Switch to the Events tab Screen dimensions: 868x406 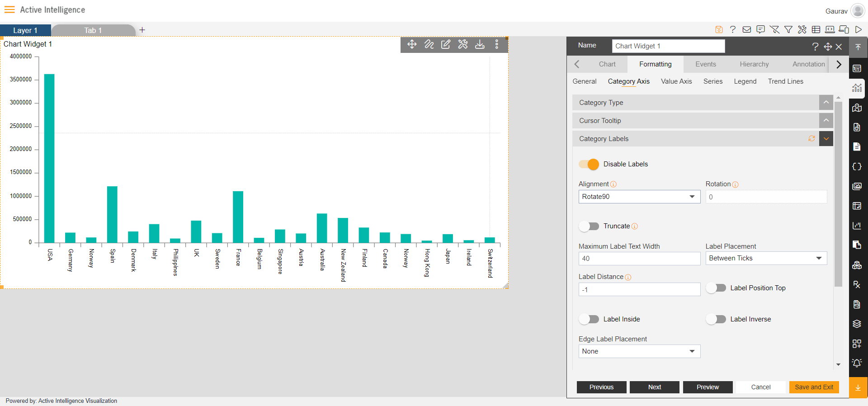pos(706,64)
